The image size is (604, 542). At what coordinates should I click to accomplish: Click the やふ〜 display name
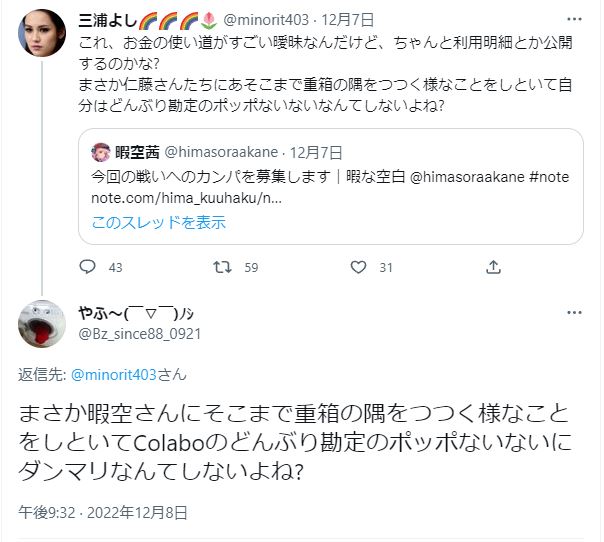[x=133, y=311]
